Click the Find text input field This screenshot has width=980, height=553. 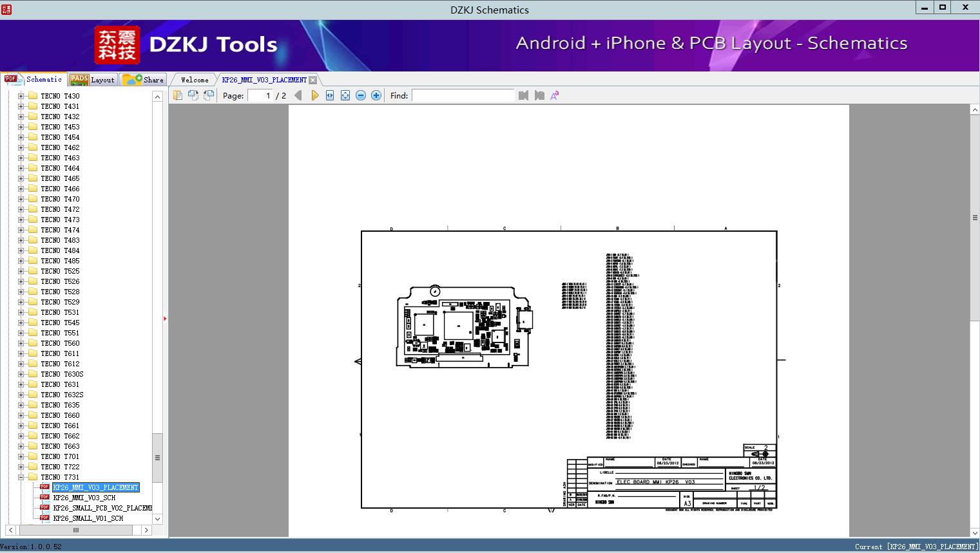463,95
